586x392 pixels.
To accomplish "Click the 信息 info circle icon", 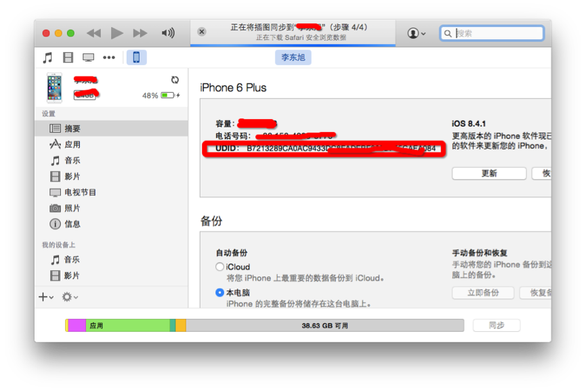I will tap(55, 224).
